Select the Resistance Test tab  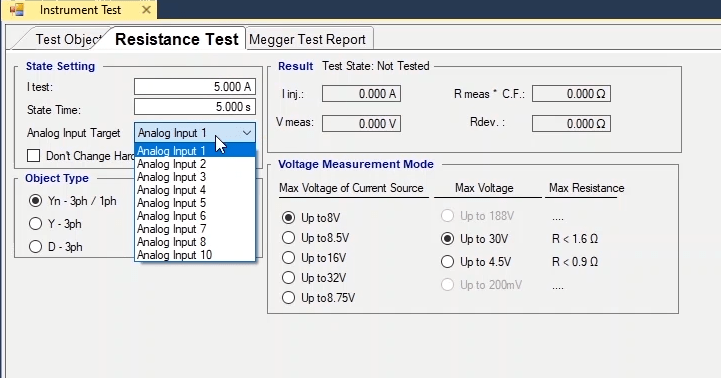pyautogui.click(x=177, y=39)
